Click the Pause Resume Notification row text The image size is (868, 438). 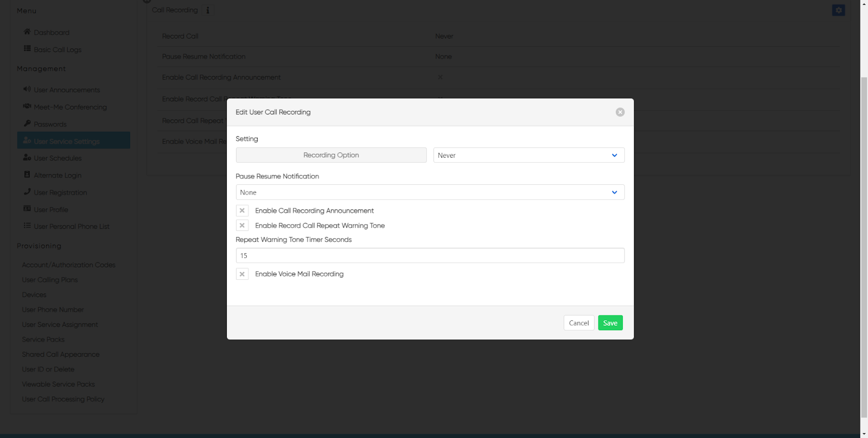(x=203, y=57)
